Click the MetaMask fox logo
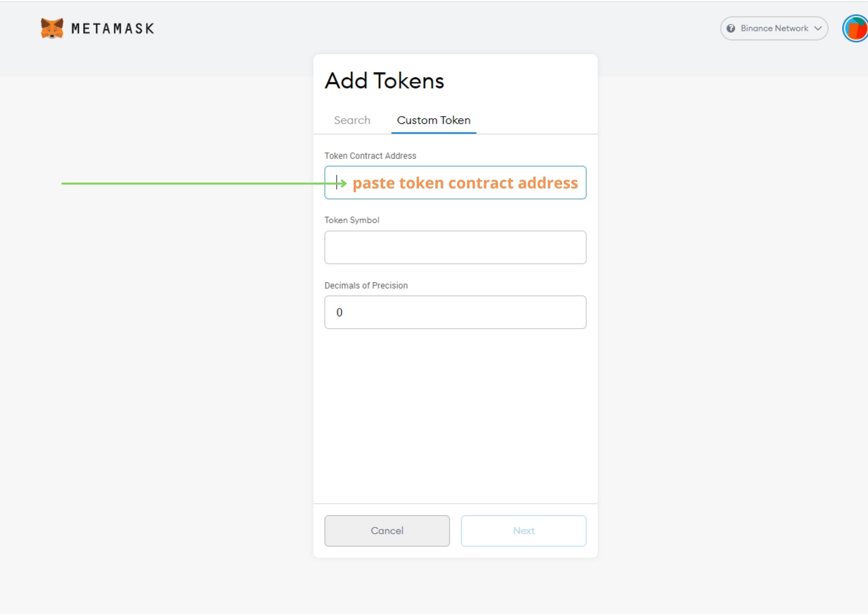 tap(52, 28)
